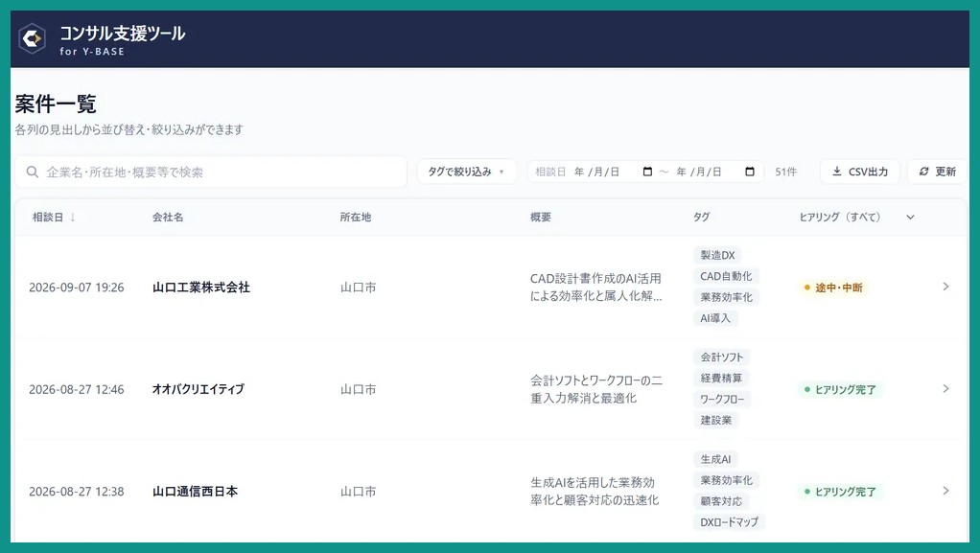Click the refresh icon on 更新

click(x=923, y=172)
